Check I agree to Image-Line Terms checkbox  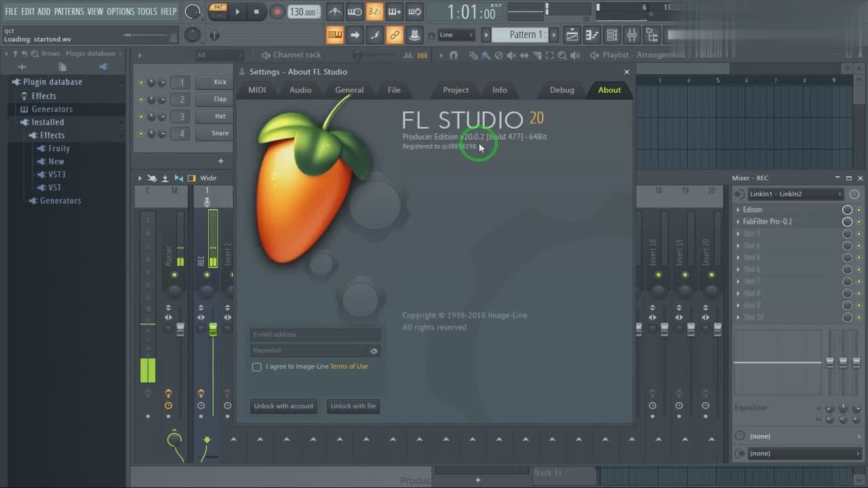pyautogui.click(x=256, y=367)
